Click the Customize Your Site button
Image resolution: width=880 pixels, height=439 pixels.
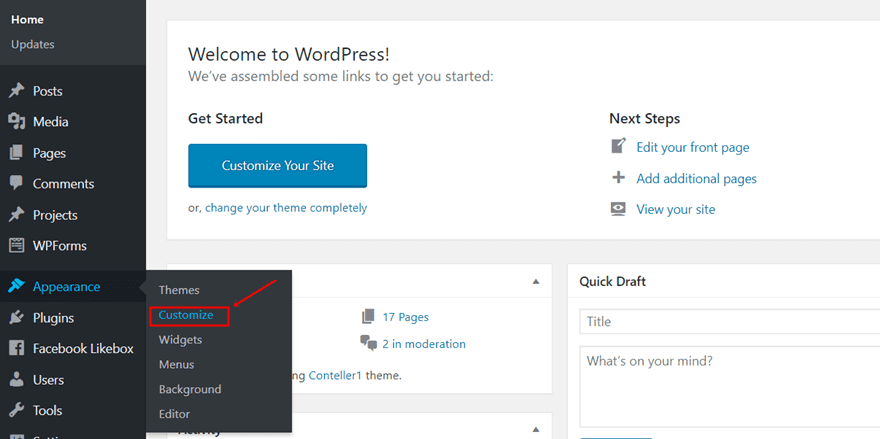tap(278, 166)
